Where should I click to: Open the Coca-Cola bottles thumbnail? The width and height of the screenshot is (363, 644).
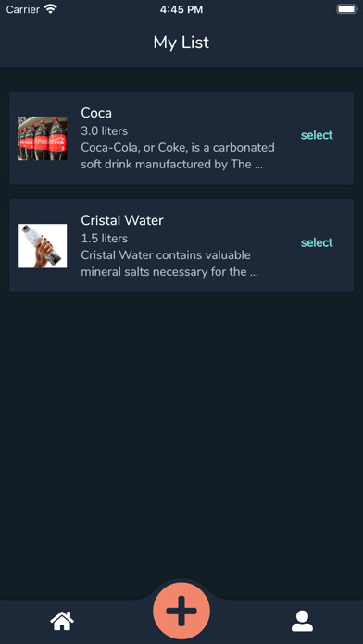[x=42, y=139]
